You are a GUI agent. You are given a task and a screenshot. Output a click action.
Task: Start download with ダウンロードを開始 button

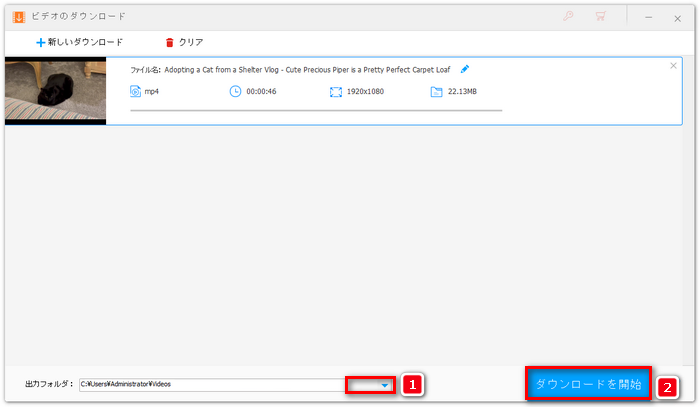click(588, 384)
